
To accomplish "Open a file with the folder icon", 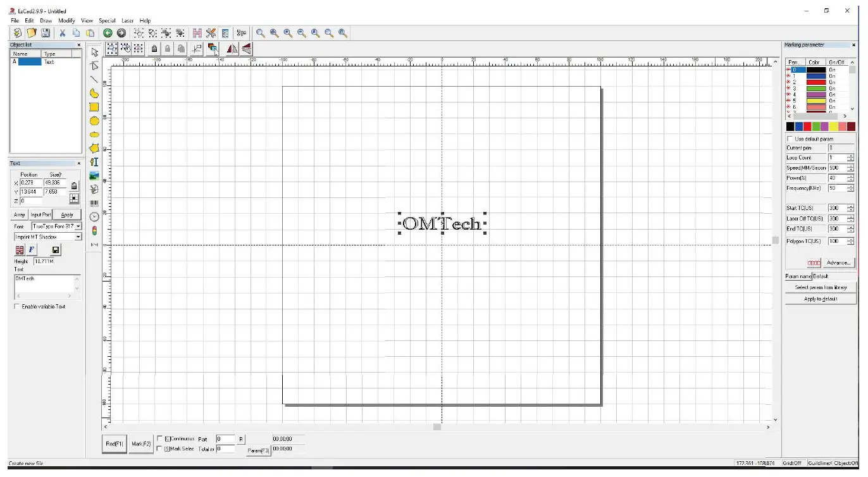I will [31, 33].
